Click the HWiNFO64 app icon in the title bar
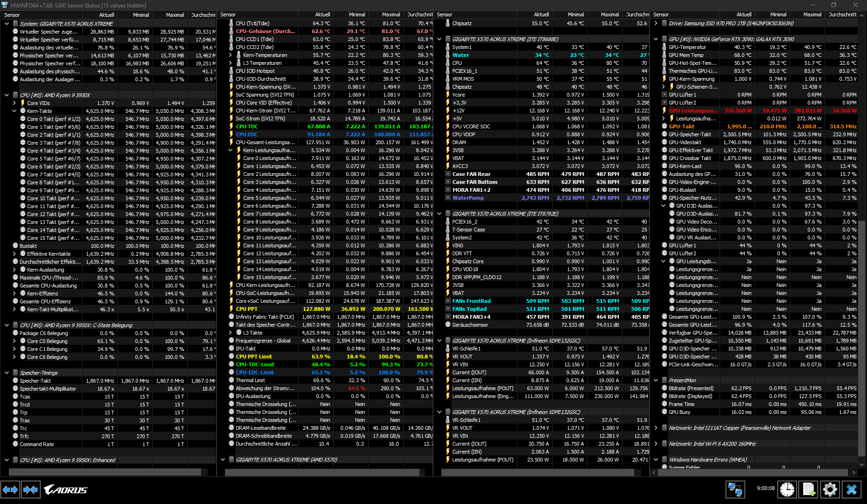 coord(5,5)
